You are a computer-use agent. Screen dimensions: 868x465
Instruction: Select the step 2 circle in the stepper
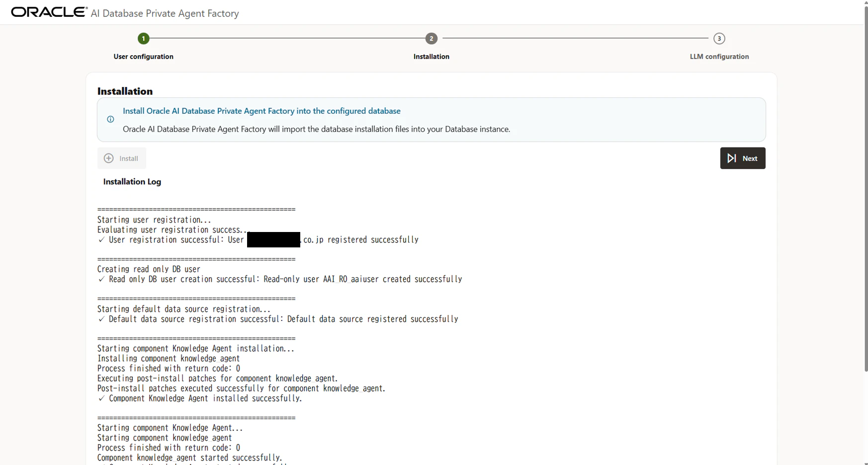pos(432,38)
